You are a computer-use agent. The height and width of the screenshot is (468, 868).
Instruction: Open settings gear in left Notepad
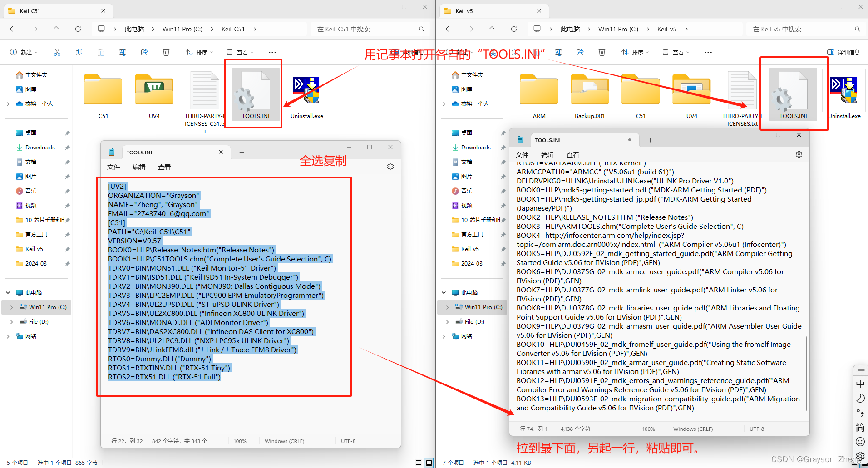pos(390,167)
